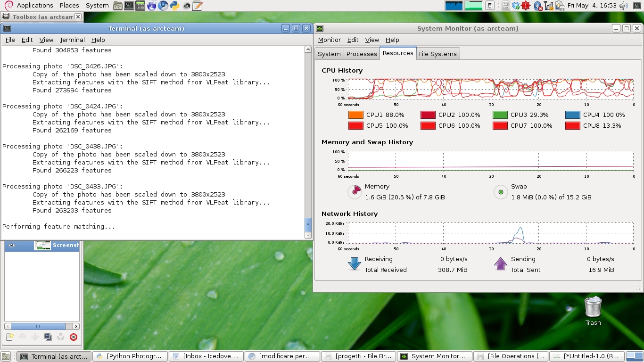Viewport: 644px width, 362px height.
Task: Open the Calculator from the top panel
Action: pyautogui.click(x=140, y=6)
